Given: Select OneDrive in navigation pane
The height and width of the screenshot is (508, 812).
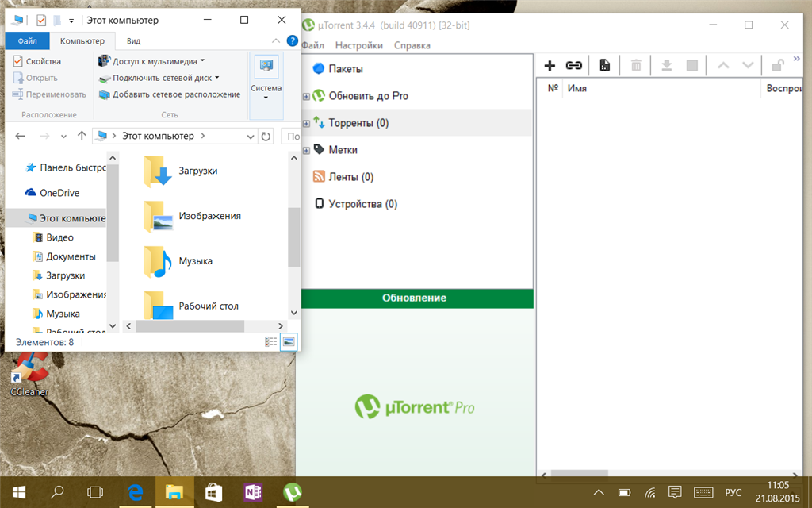Looking at the screenshot, I should tap(52, 193).
